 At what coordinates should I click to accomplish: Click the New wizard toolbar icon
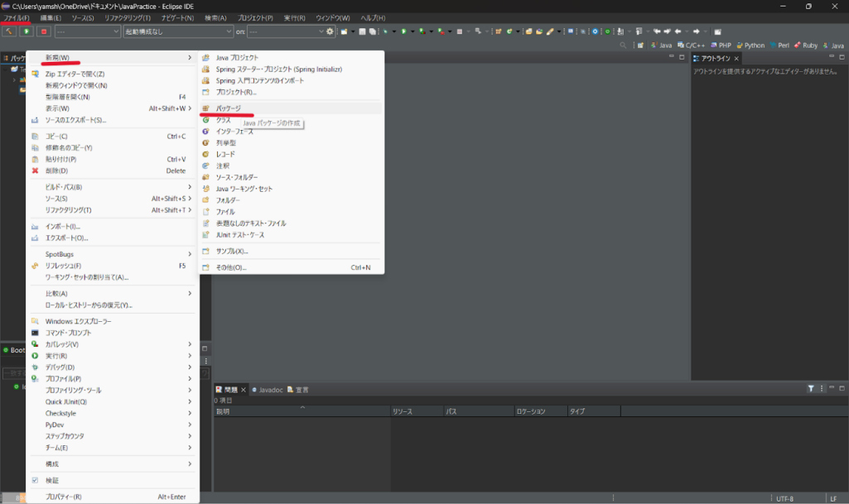coord(344,31)
